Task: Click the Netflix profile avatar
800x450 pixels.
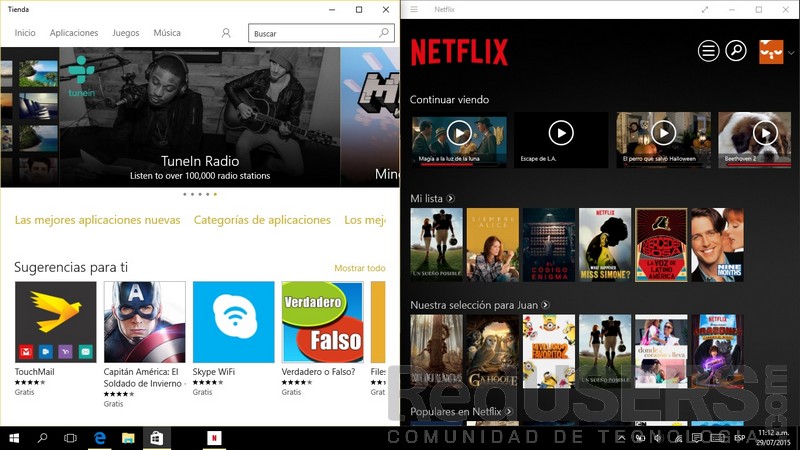Action: [771, 51]
